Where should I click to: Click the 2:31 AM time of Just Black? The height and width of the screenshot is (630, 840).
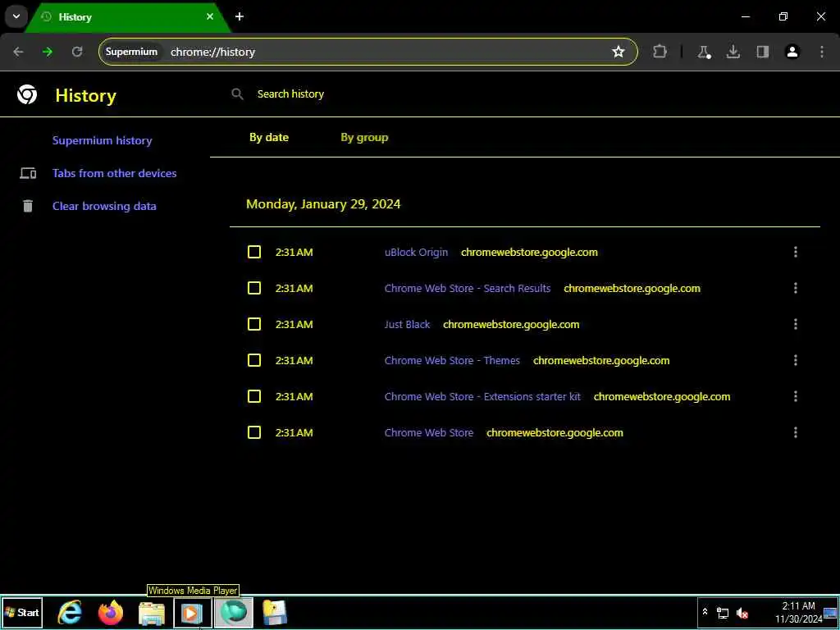click(x=294, y=324)
